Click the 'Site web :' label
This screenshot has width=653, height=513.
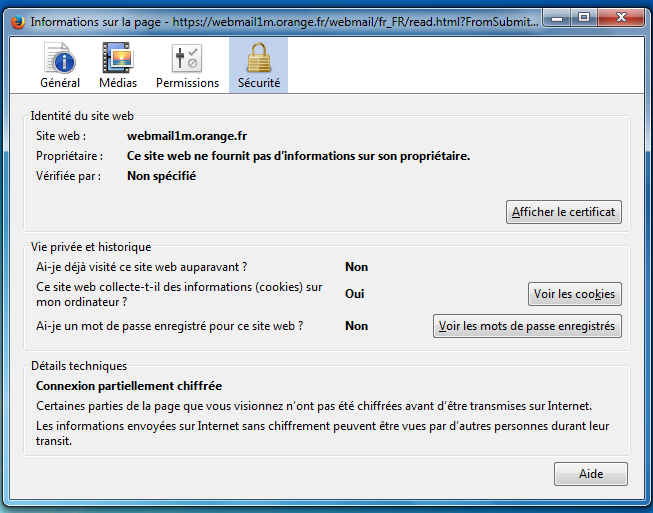coord(61,136)
